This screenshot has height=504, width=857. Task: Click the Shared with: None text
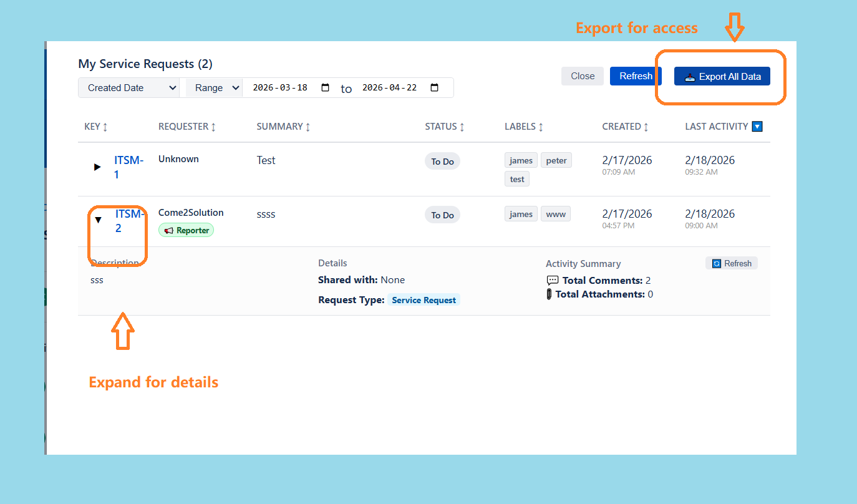pos(361,280)
